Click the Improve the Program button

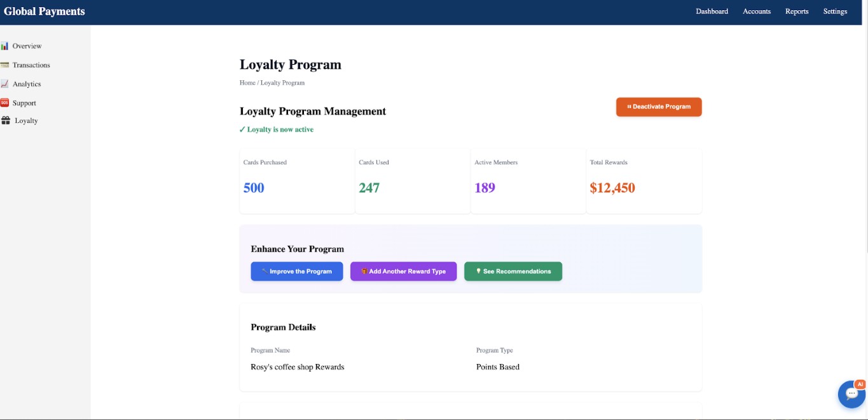[297, 271]
